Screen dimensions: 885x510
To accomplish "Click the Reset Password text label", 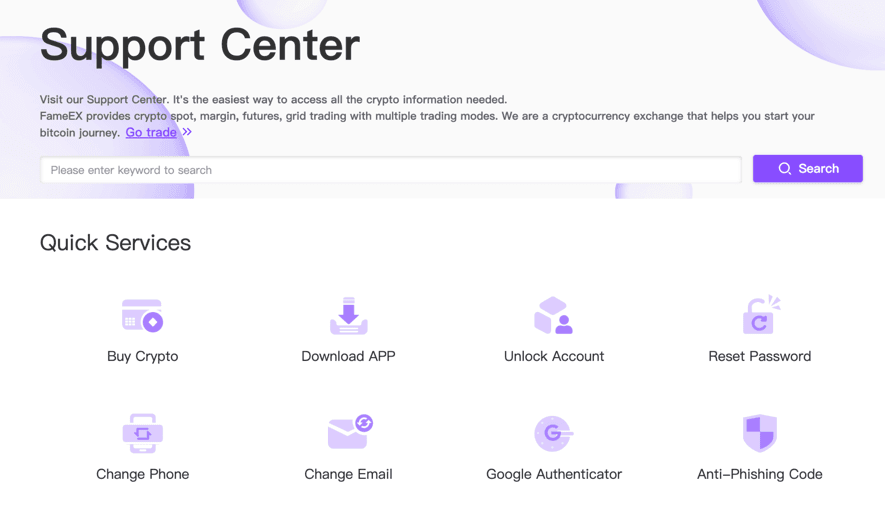I will [760, 356].
